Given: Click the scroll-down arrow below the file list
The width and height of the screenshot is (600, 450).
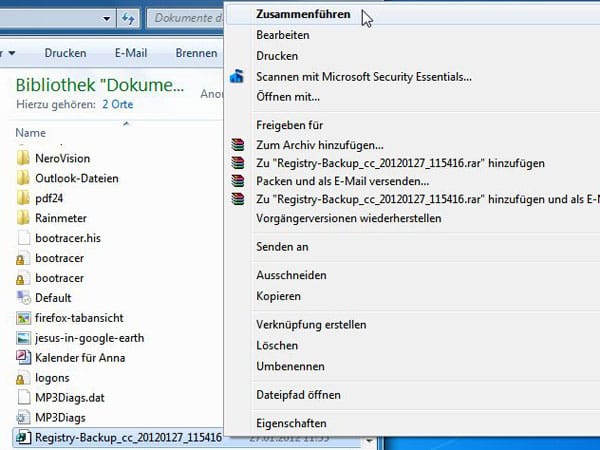Looking at the screenshot, I should point(369,439).
